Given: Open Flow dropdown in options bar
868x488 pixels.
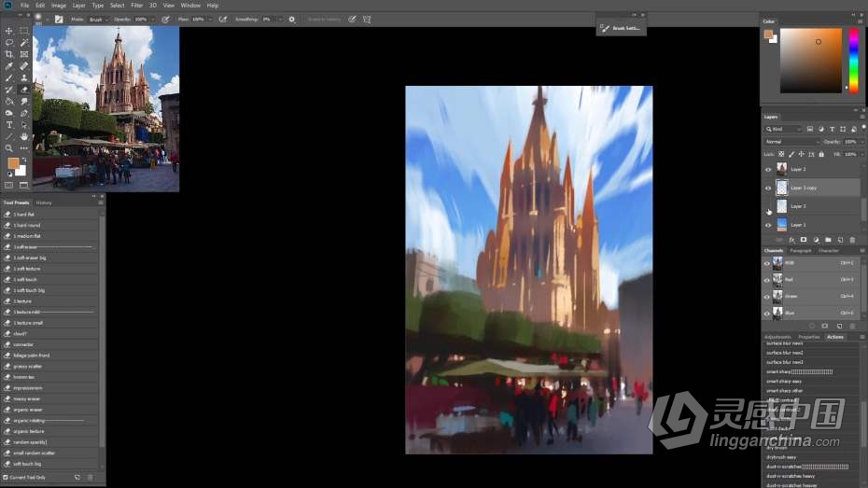Looking at the screenshot, I should click(210, 20).
